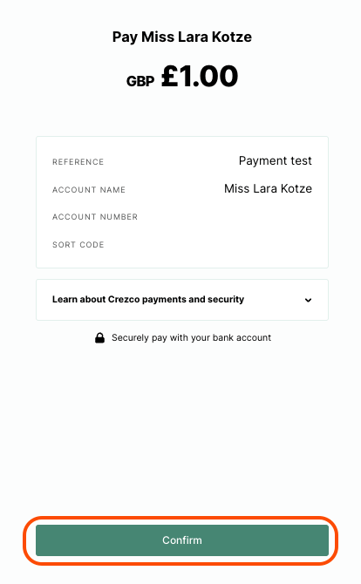Viewport: 361px width, 584px height.
Task: Open Learn about Crezco payments and security
Action: [x=182, y=300]
